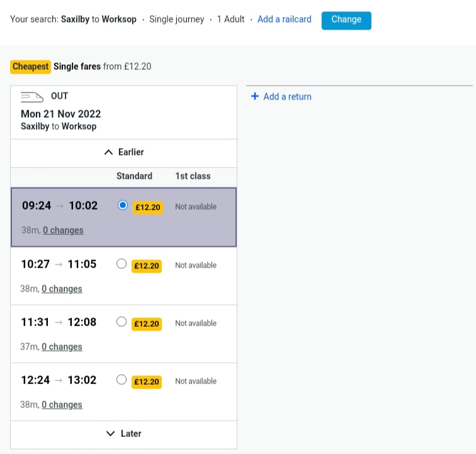Click the Change search button
This screenshot has width=476, height=454.
[346, 20]
